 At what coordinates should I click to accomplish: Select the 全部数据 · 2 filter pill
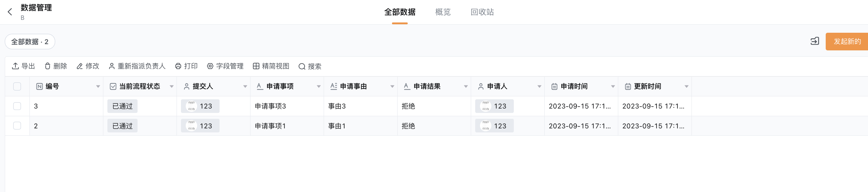point(30,42)
